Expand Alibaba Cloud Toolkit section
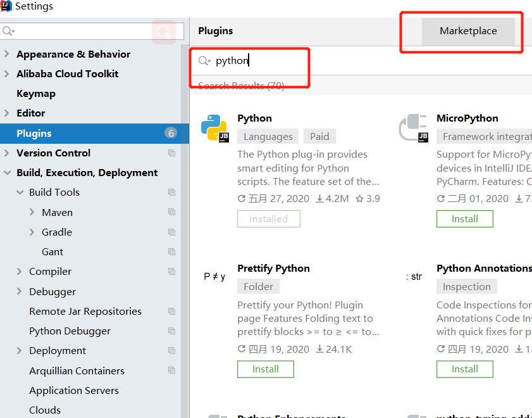 6,73
